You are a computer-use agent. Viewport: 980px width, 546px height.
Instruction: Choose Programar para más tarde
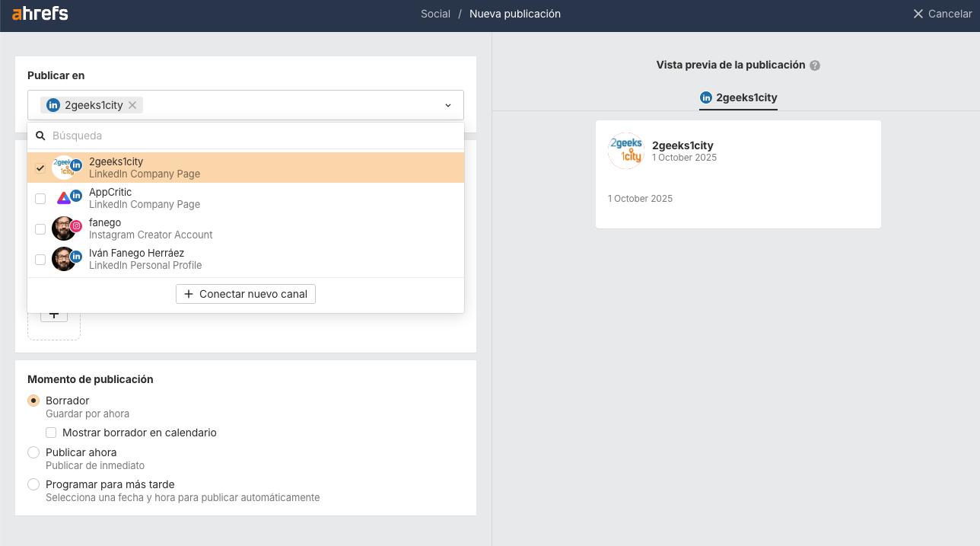click(x=33, y=484)
